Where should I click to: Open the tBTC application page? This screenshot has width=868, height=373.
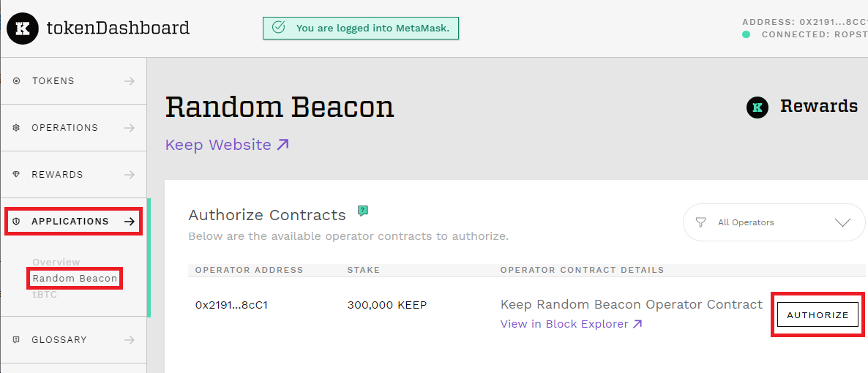click(44, 295)
